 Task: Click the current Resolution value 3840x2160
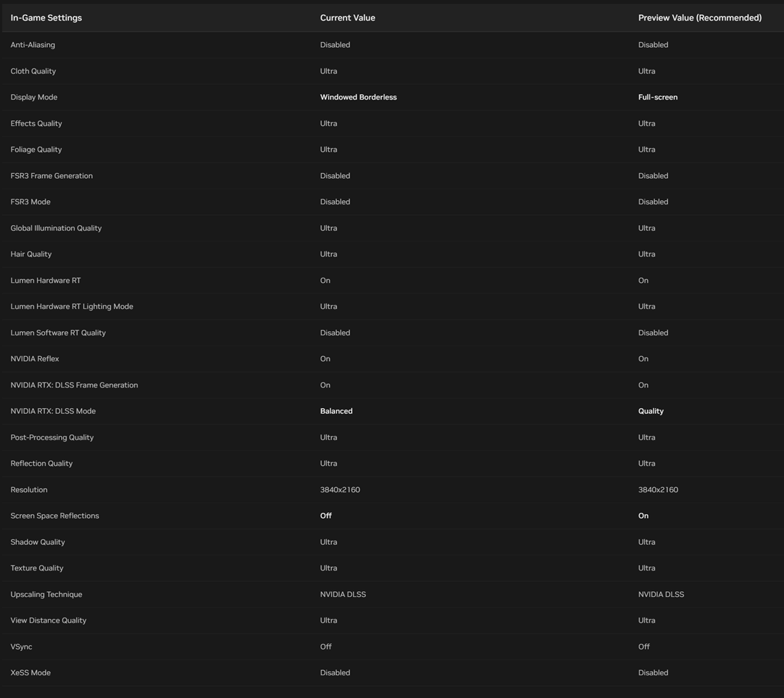click(x=340, y=490)
